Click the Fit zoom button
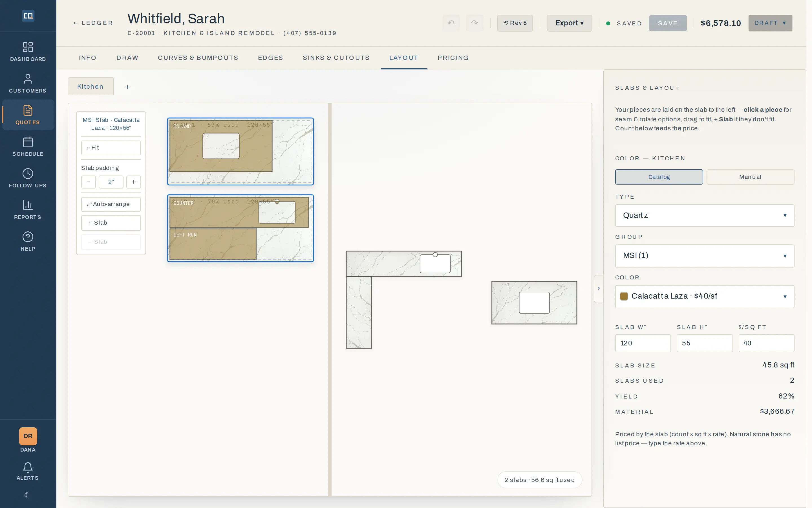Image resolution: width=812 pixels, height=508 pixels. coord(111,148)
